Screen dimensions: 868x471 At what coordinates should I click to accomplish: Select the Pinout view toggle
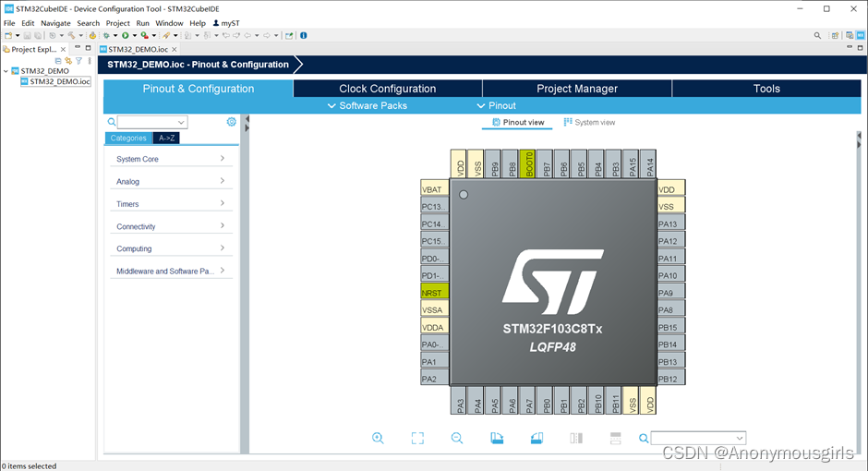(518, 122)
